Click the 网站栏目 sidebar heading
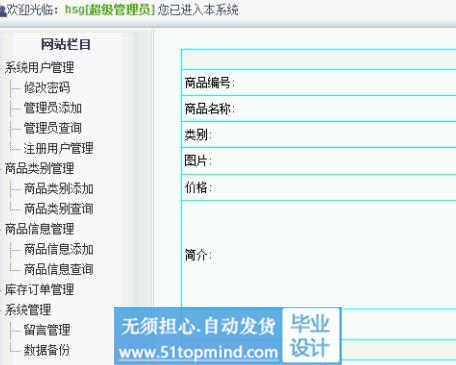The height and width of the screenshot is (365, 456). tap(66, 44)
